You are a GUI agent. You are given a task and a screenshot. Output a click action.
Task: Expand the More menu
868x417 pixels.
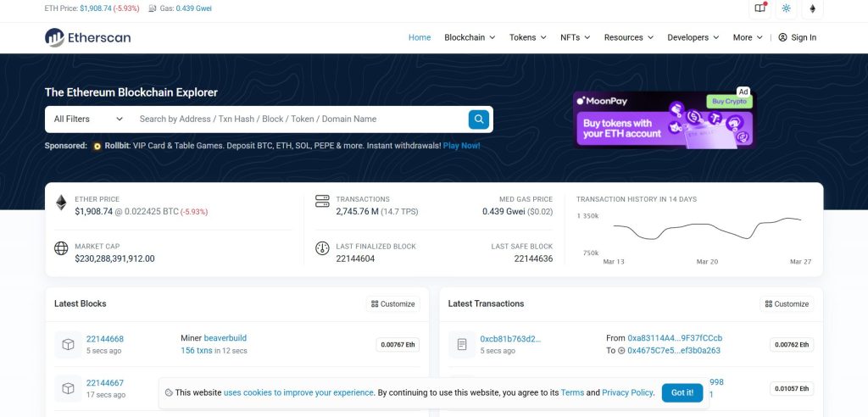748,37
